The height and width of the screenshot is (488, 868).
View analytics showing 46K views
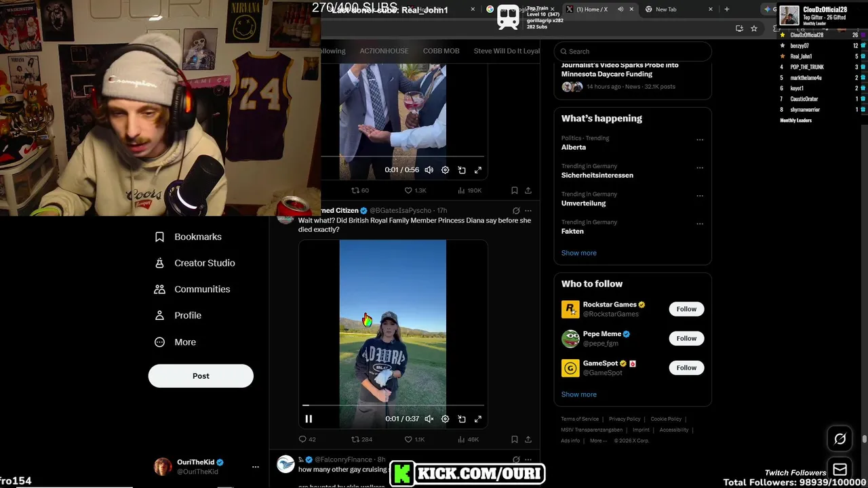[x=469, y=439]
